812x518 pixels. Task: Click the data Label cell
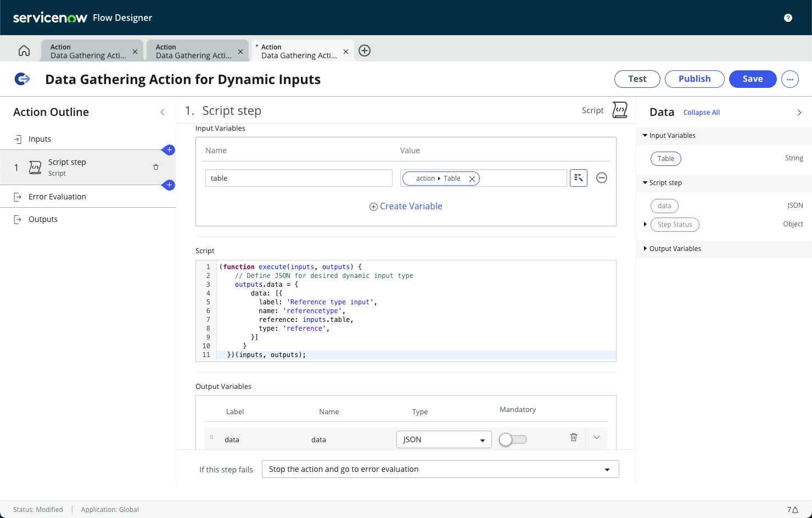coord(232,439)
